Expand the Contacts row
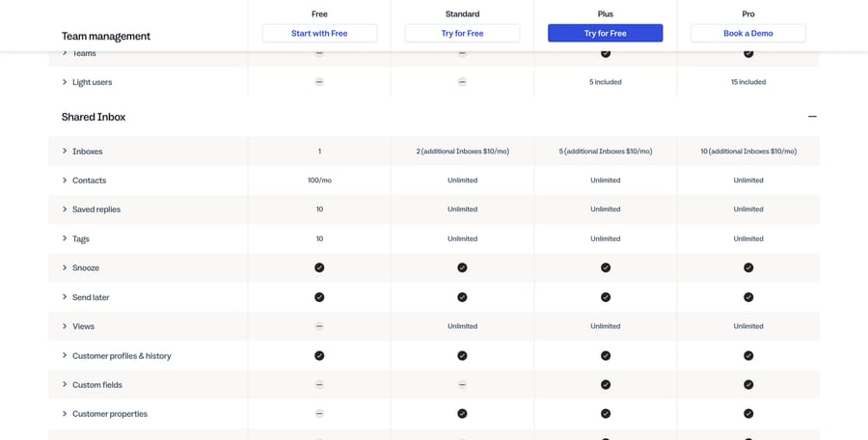Image resolution: width=868 pixels, height=440 pixels. coord(65,180)
